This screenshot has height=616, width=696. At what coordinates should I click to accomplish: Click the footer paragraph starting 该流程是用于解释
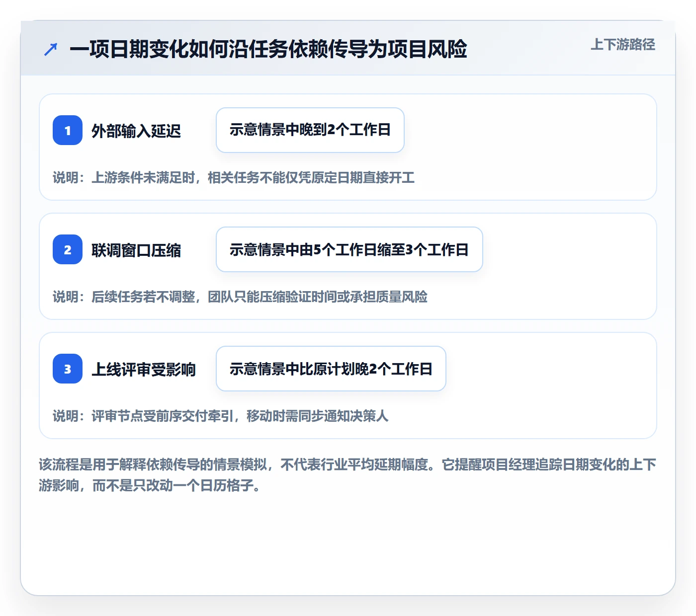point(348,475)
